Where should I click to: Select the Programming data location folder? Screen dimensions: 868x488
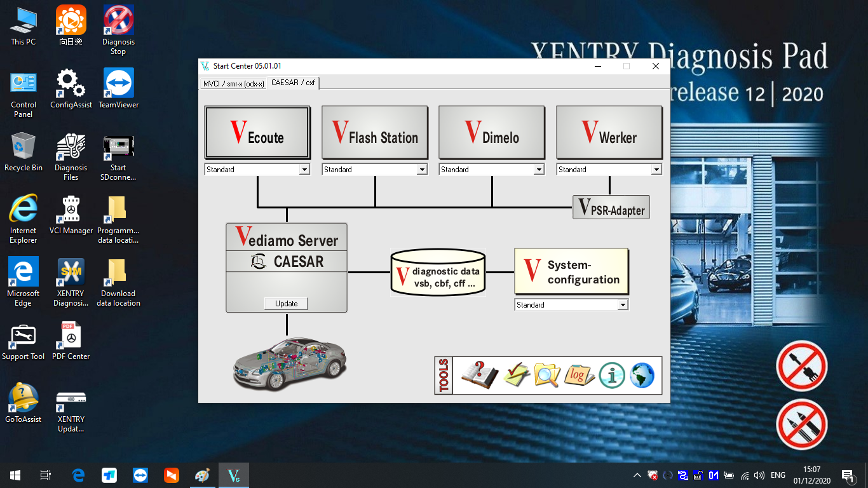[118, 220]
